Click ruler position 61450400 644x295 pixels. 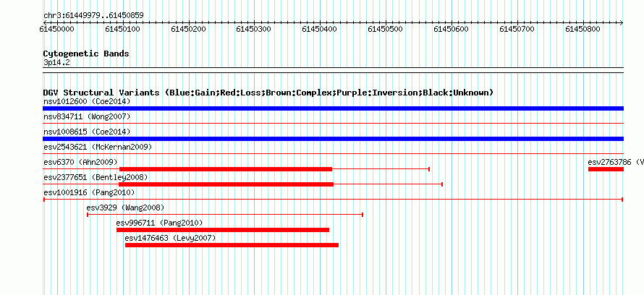point(320,29)
